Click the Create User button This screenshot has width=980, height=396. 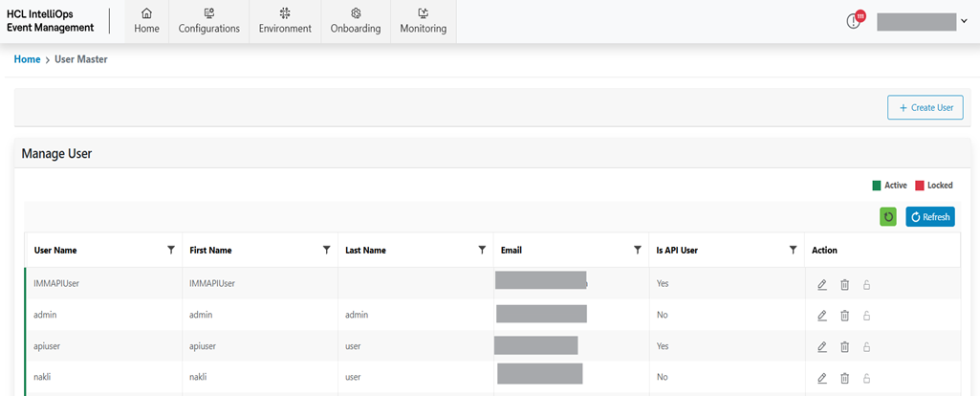[x=926, y=108]
